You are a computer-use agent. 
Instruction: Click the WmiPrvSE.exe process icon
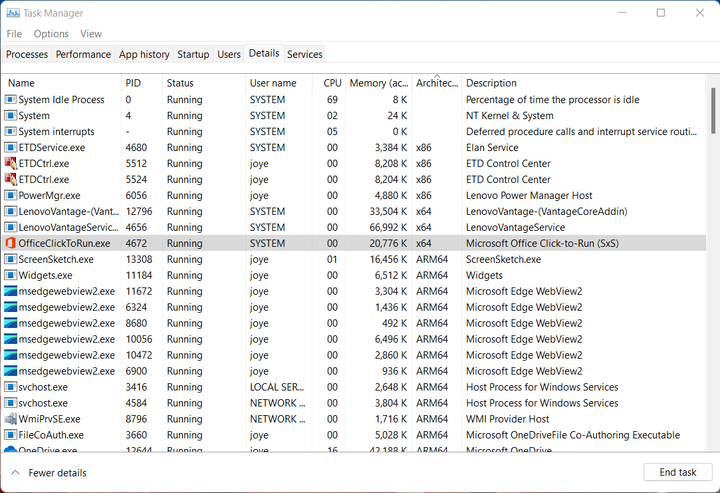[10, 419]
